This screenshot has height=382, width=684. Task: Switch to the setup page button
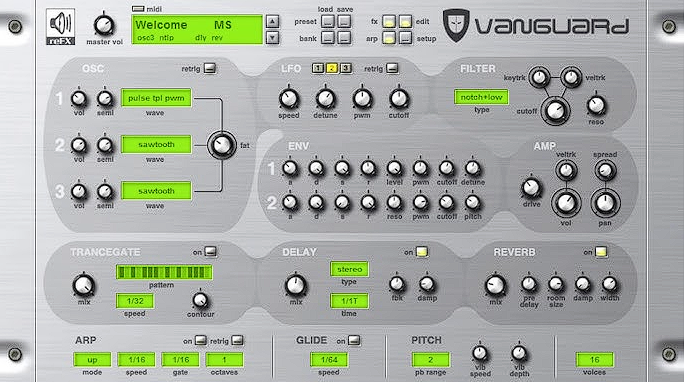405,38
